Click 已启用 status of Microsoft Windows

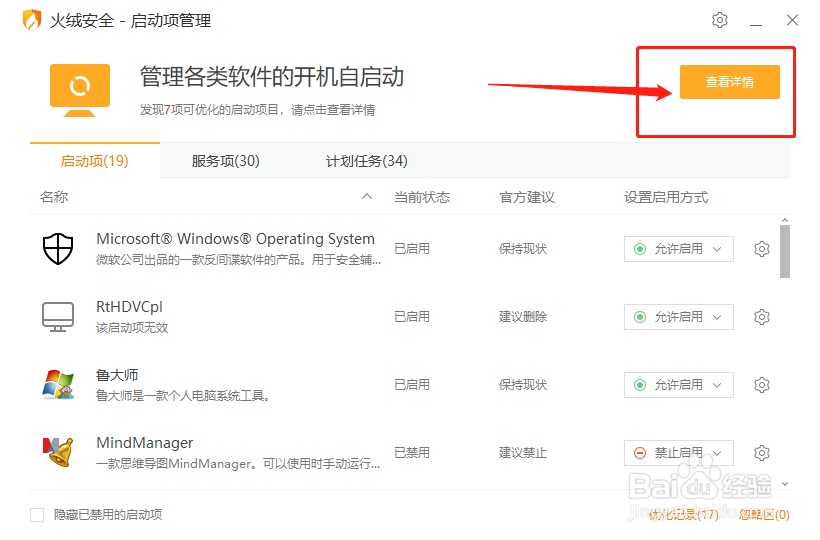412,249
